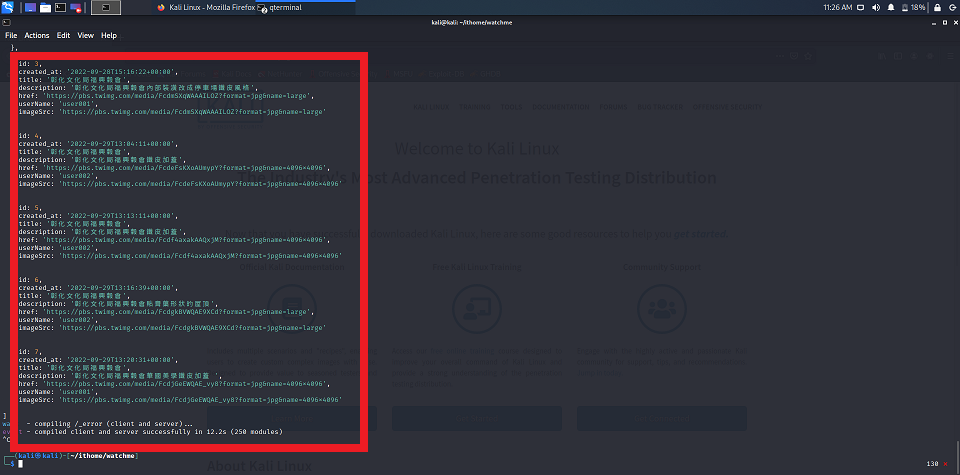The width and height of the screenshot is (960, 475).
Task: Open display settings tray icon
Action: 860,7
